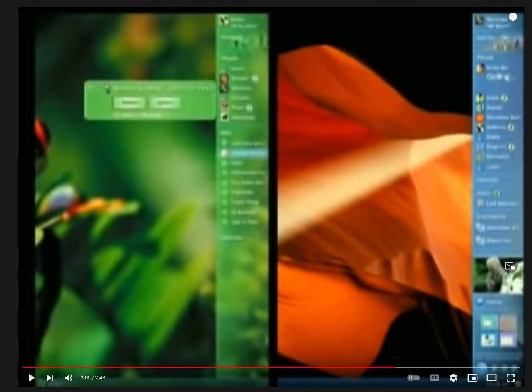Click profile avatar atop the green sidebar
This screenshot has height=392, width=532.
pyautogui.click(x=225, y=21)
